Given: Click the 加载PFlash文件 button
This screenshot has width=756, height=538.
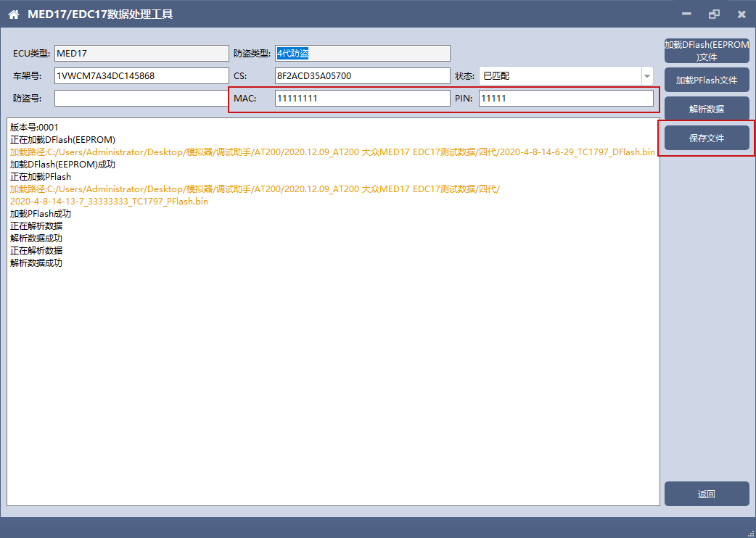Looking at the screenshot, I should point(707,80).
